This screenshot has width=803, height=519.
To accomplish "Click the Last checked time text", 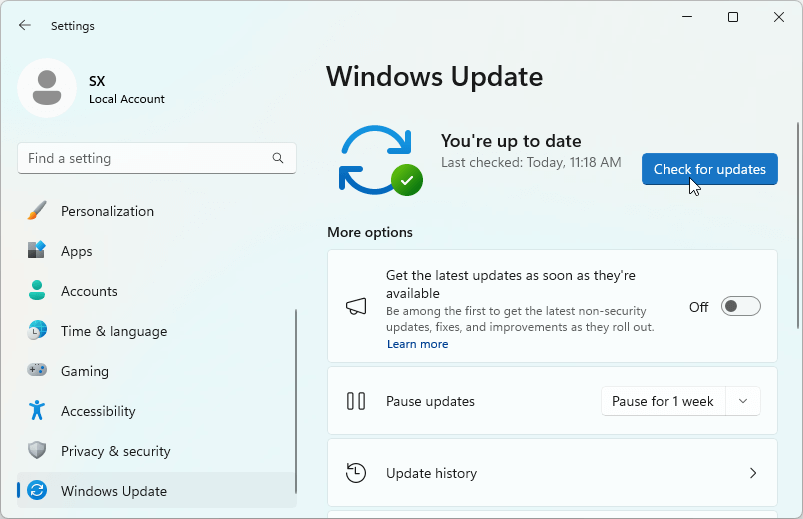I will click(531, 162).
